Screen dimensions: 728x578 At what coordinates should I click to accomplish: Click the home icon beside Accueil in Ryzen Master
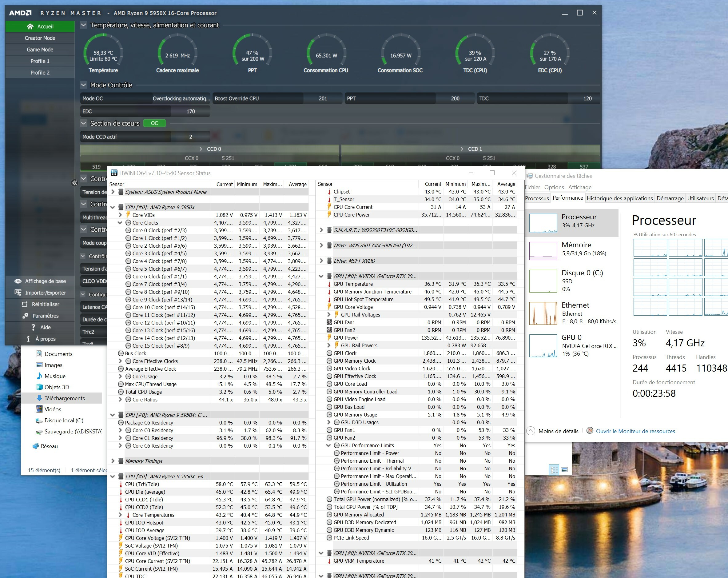click(x=30, y=26)
